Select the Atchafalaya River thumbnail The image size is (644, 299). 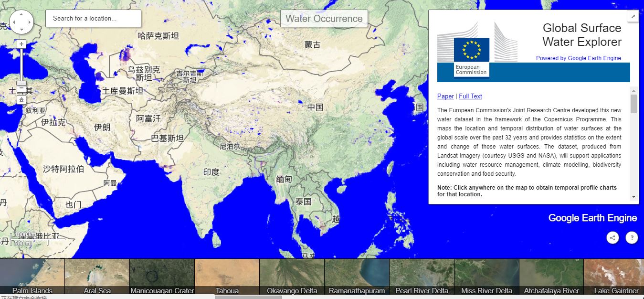coord(551,277)
